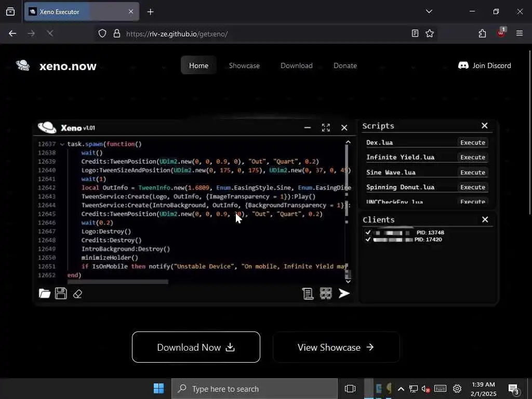The width and height of the screenshot is (532, 399).
Task: Bookmark this page with the star icon
Action: [430, 33]
